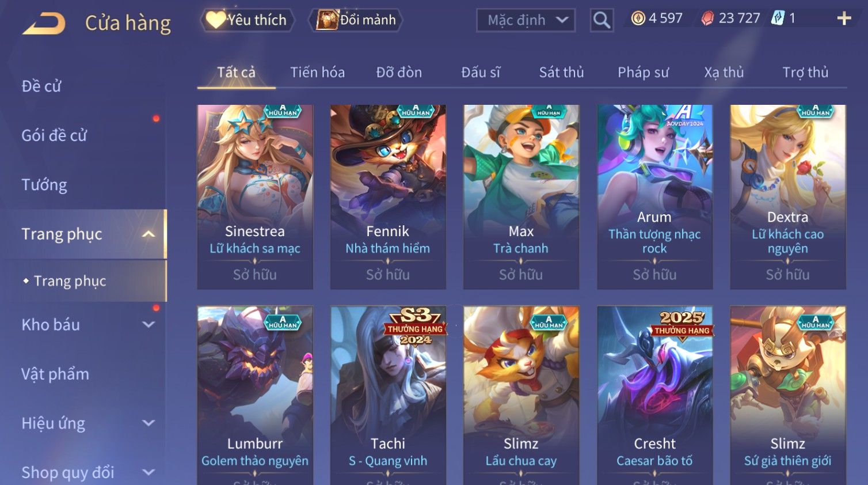The width and height of the screenshot is (868, 485).
Task: Go back using the golden arrow icon
Action: click(x=44, y=24)
